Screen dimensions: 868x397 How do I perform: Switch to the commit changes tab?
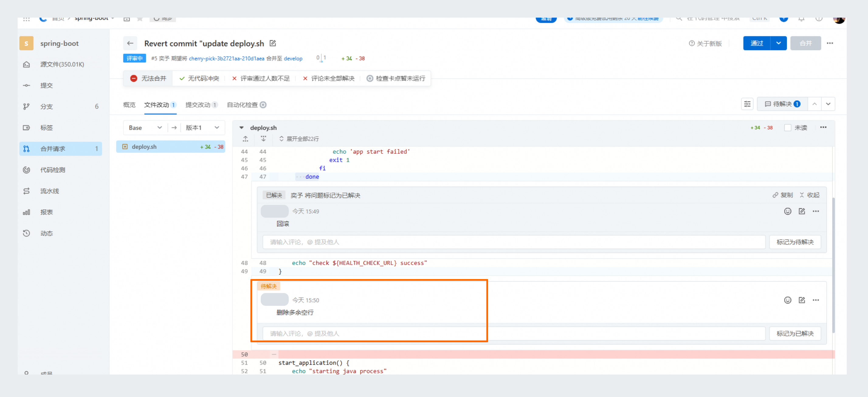[201, 105]
